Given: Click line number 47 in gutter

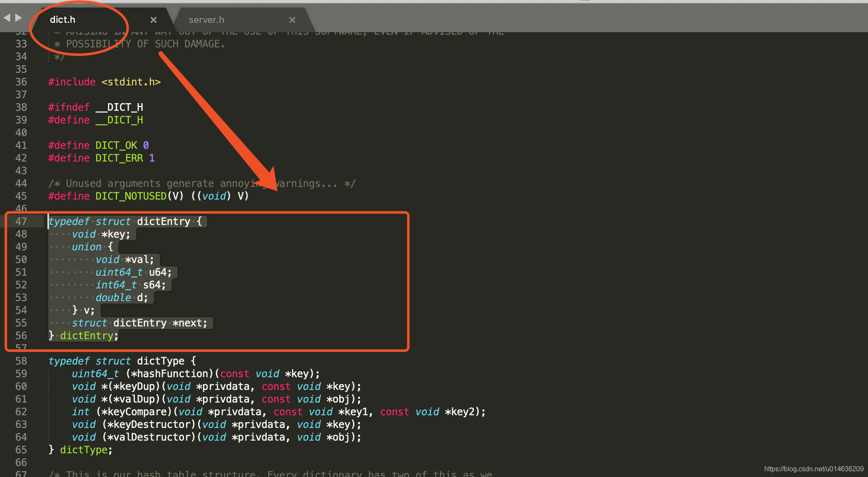Looking at the screenshot, I should click(21, 222).
